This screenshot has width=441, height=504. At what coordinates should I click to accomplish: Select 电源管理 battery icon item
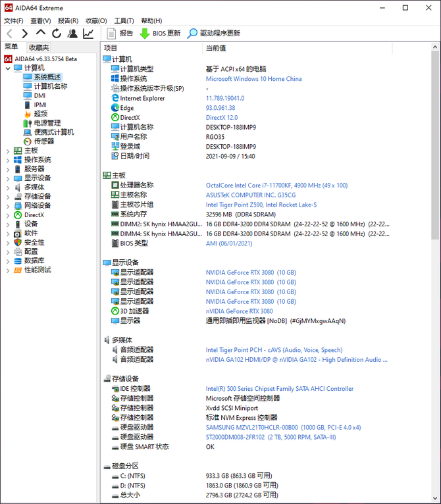pyautogui.click(x=47, y=123)
